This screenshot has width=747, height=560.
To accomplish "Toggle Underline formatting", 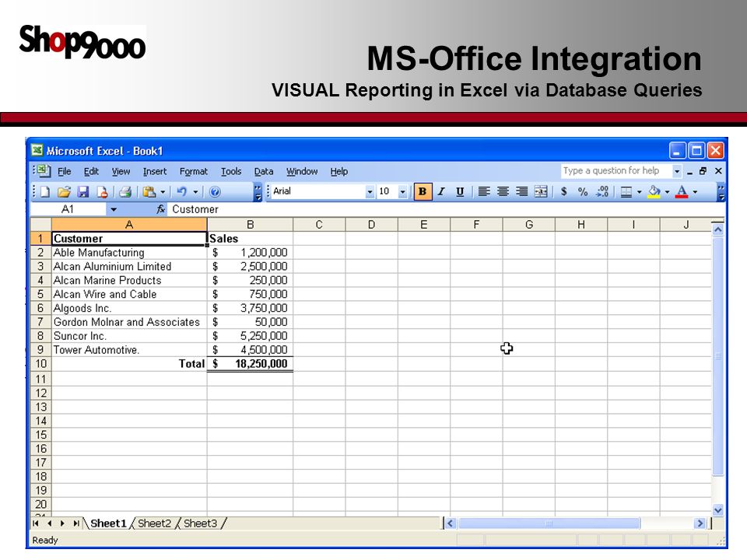I will [x=460, y=192].
